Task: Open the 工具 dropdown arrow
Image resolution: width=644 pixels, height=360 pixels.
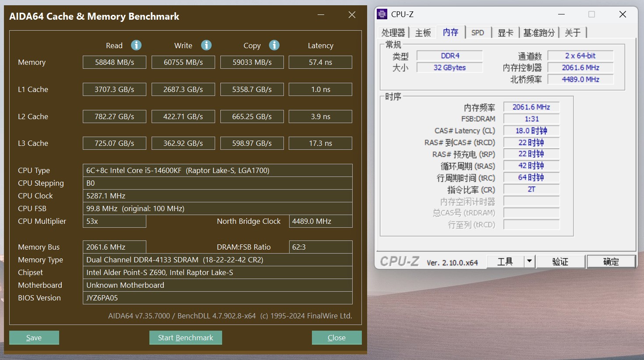Action: [x=529, y=261]
